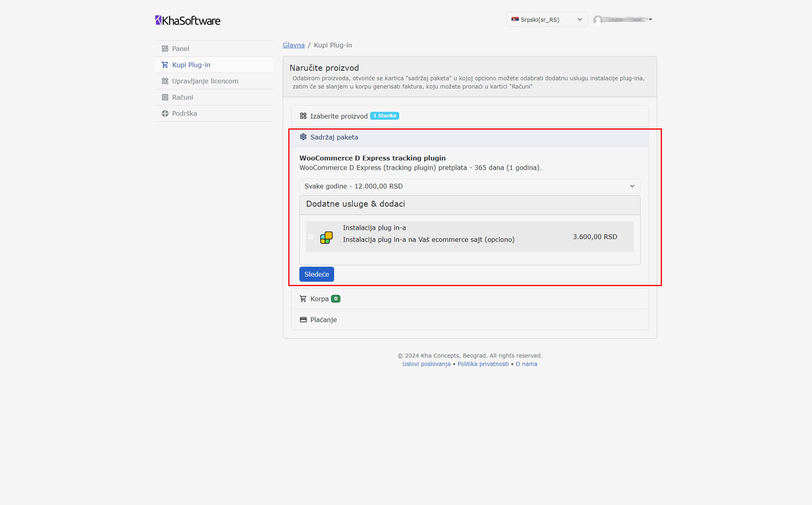Click the 1 Stavke badge

385,116
